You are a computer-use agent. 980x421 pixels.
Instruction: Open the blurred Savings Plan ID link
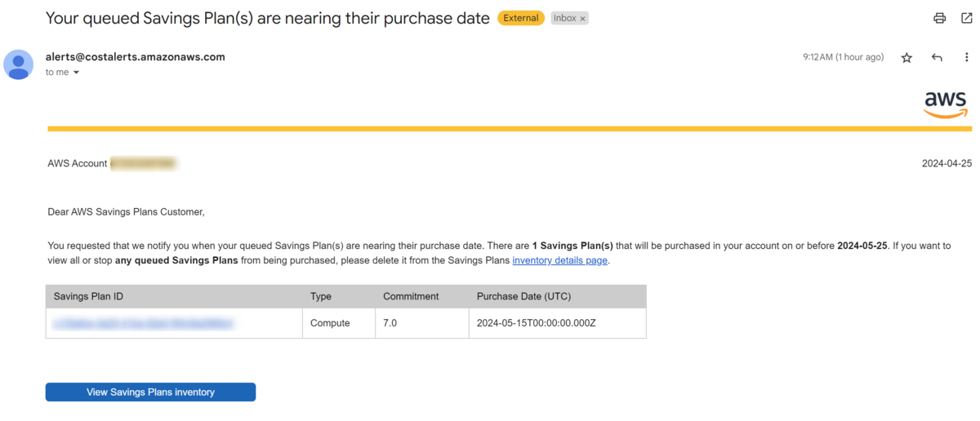point(143,323)
